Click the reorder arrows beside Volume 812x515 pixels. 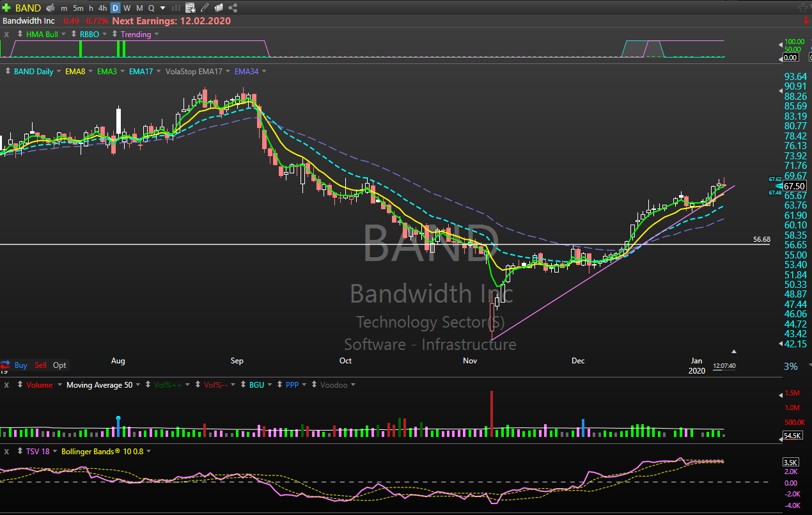click(20, 385)
